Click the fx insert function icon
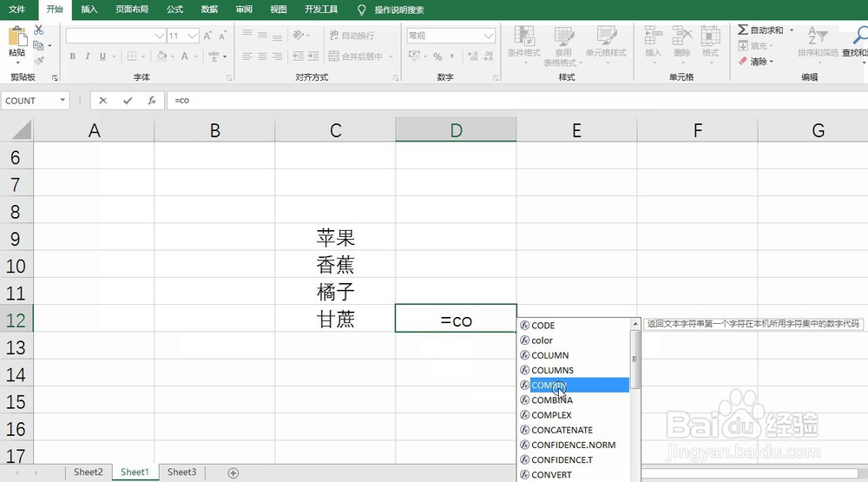The height and width of the screenshot is (482, 868). 152,100
